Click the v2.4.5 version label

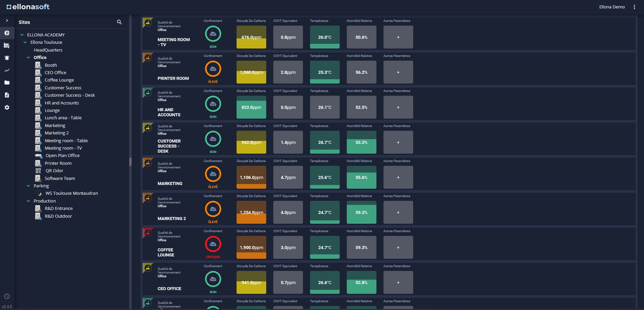[x=7, y=307]
